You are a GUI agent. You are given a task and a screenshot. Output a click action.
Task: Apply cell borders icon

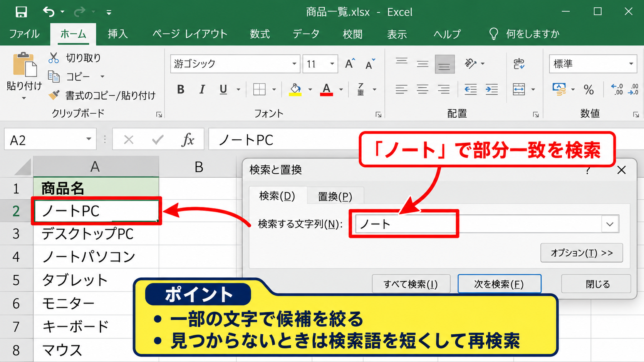[x=259, y=90]
